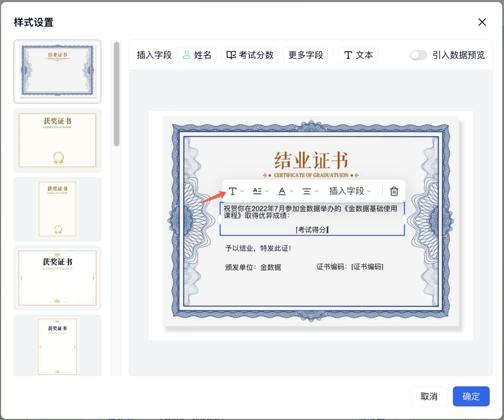
Task: Click the 取消 button
Action: click(x=429, y=396)
